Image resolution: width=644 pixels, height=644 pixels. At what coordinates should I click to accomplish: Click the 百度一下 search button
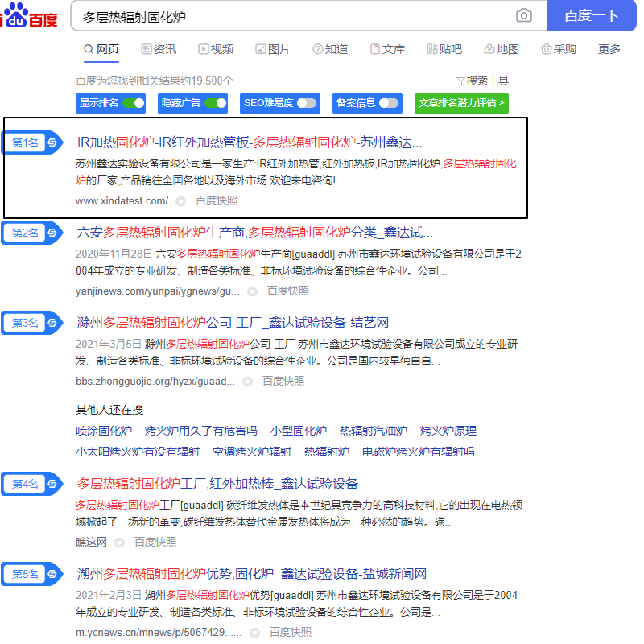pyautogui.click(x=592, y=15)
